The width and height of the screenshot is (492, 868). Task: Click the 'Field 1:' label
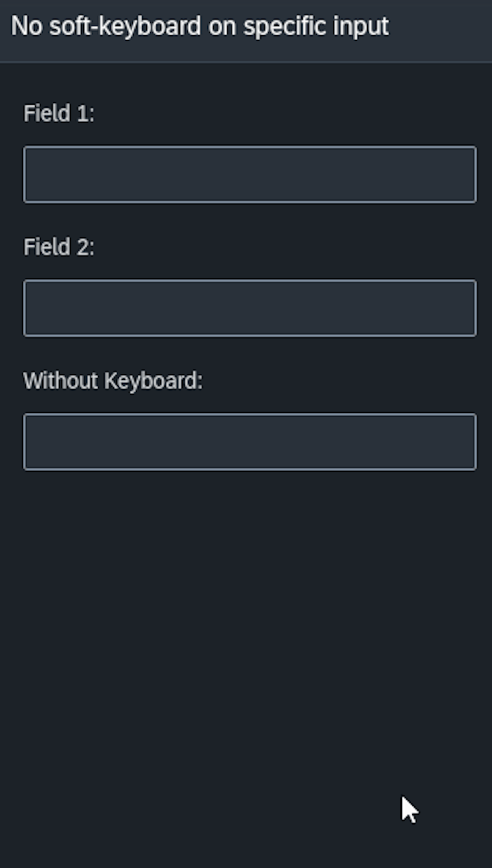[59, 114]
